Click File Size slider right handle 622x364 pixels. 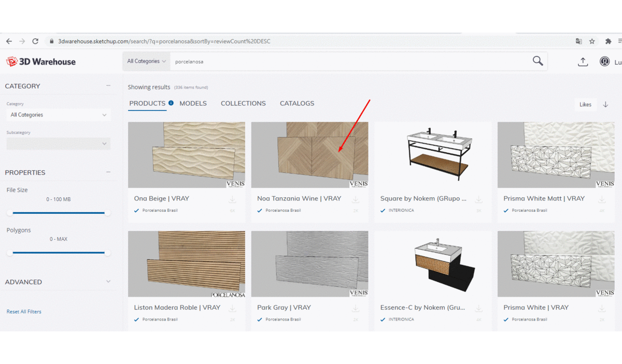pyautogui.click(x=107, y=213)
